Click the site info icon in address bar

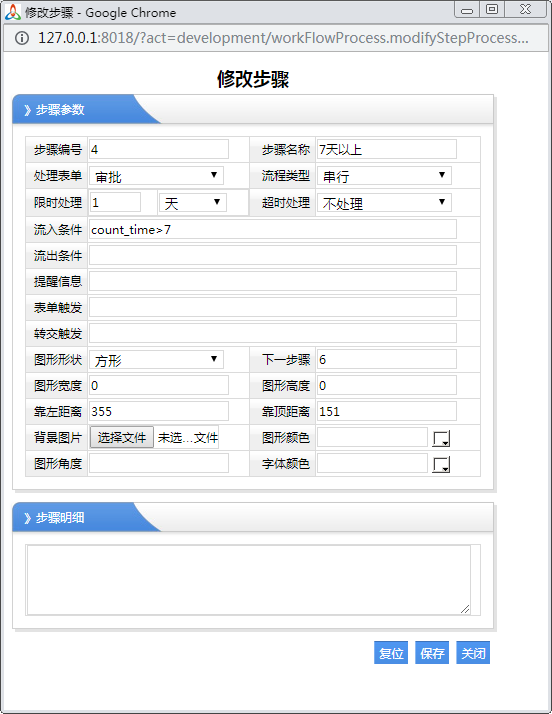(21, 38)
